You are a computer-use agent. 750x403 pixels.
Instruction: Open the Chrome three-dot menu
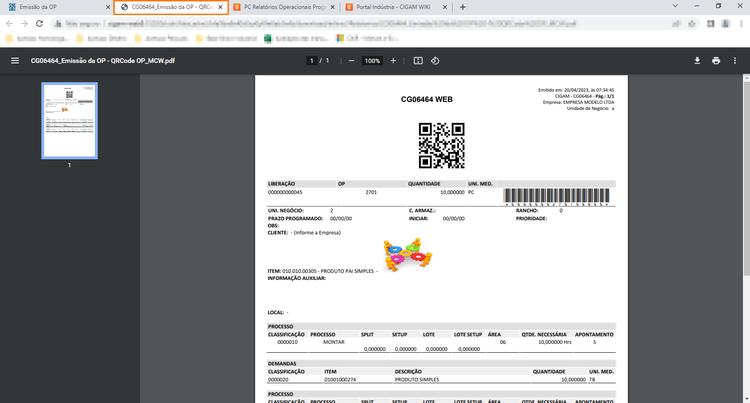click(x=741, y=23)
